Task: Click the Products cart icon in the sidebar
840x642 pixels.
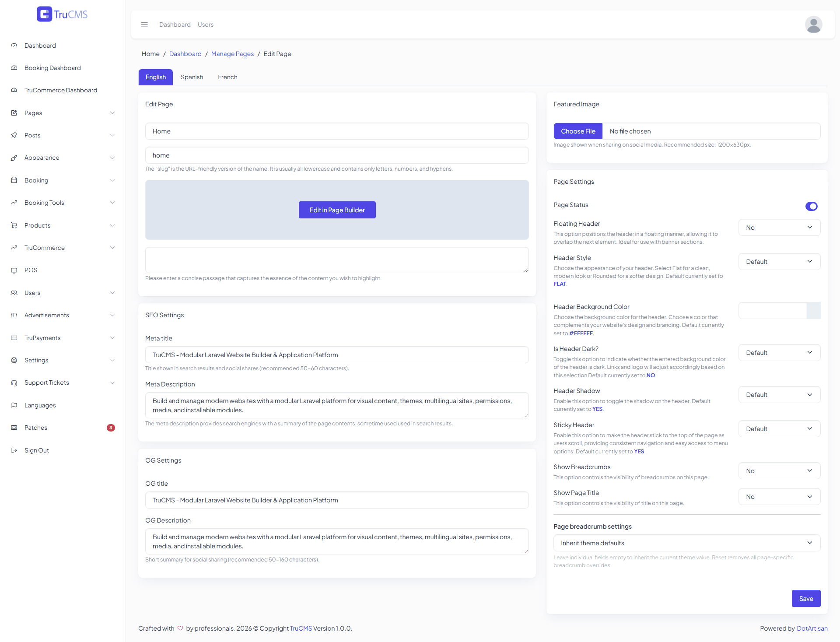Action: pyautogui.click(x=14, y=225)
